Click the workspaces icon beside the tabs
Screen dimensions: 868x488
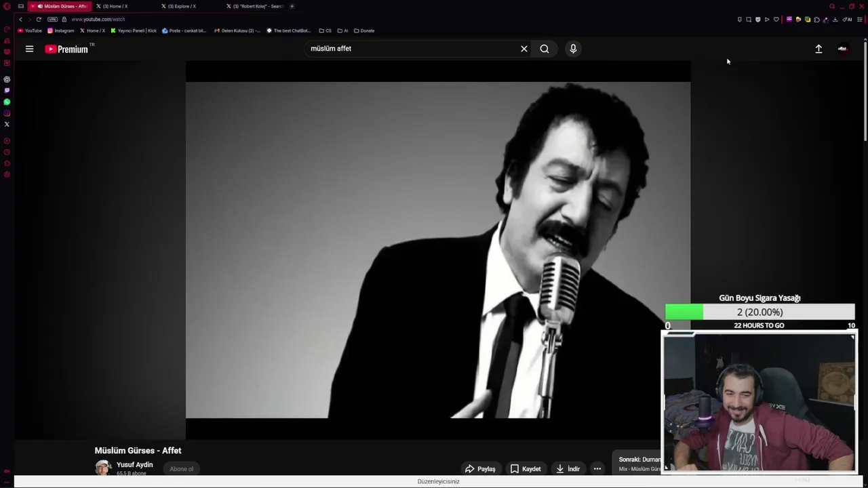21,6
